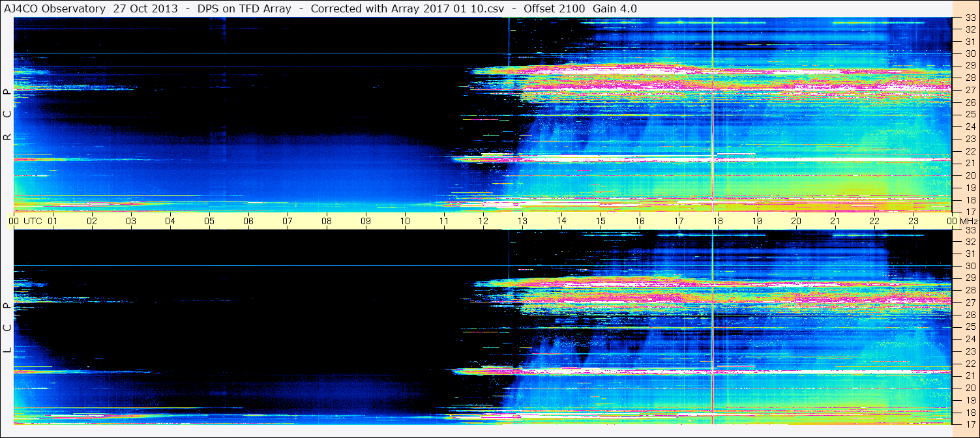The height and width of the screenshot is (438, 980).
Task: Click the 00 UTC label at axis start
Action: pyautogui.click(x=25, y=221)
